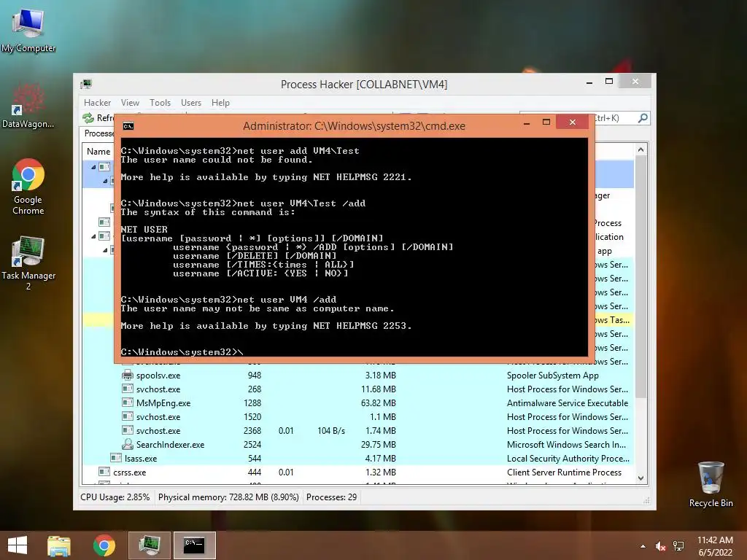Close the cmd.exe window
The height and width of the screenshot is (560, 747).
[572, 122]
